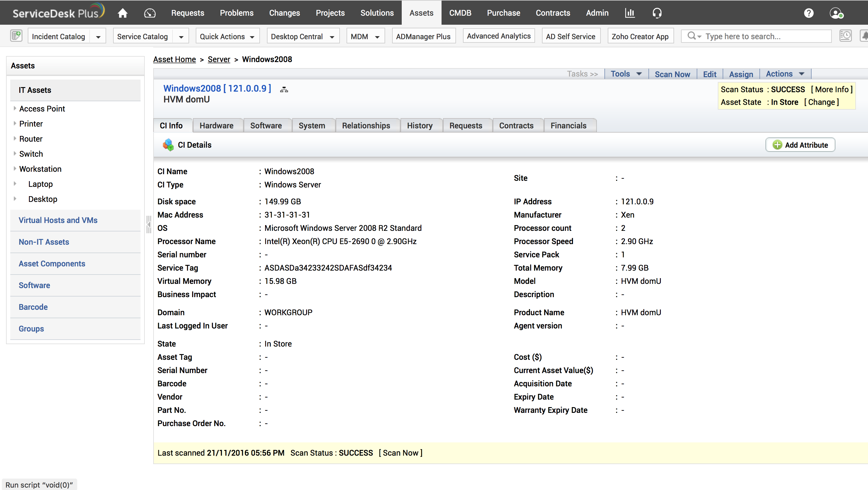868x490 pixels.
Task: Open the Actions dropdown menu
Action: [785, 74]
